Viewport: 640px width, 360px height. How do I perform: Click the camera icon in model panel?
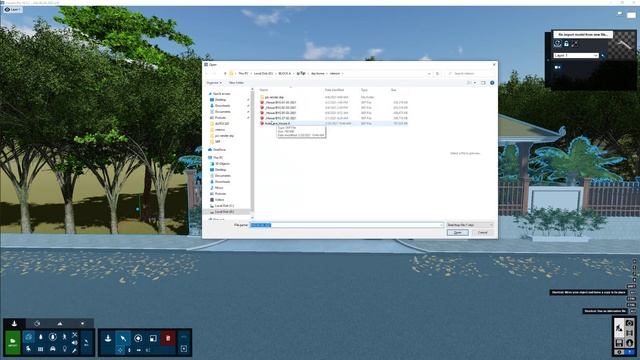558,67
